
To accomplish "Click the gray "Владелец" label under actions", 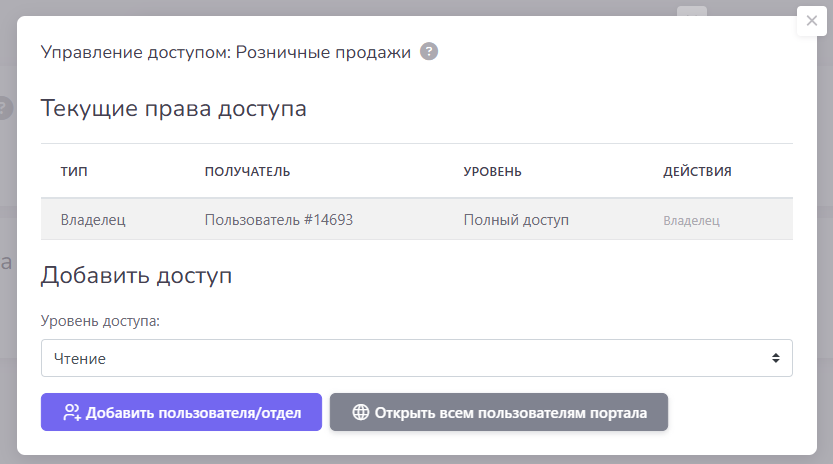I will 691,221.
